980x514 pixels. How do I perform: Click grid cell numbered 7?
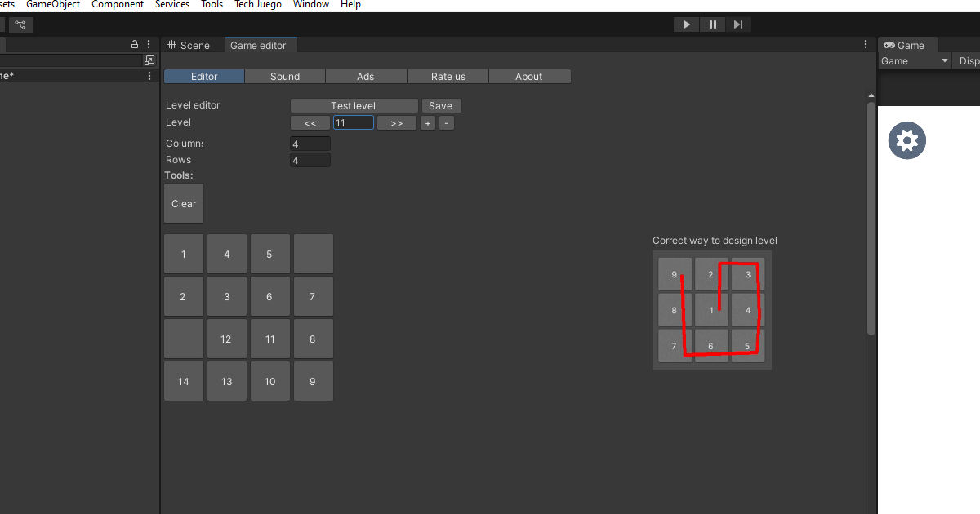click(x=314, y=296)
